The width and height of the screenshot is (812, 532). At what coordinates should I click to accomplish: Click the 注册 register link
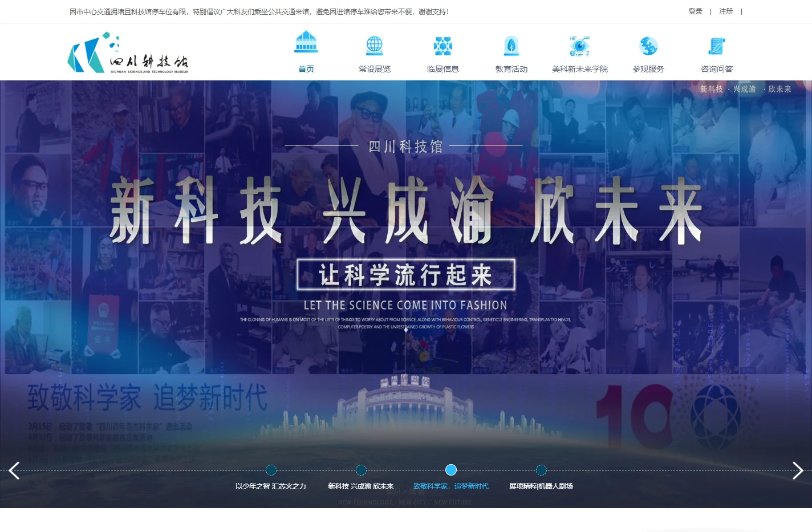726,11
